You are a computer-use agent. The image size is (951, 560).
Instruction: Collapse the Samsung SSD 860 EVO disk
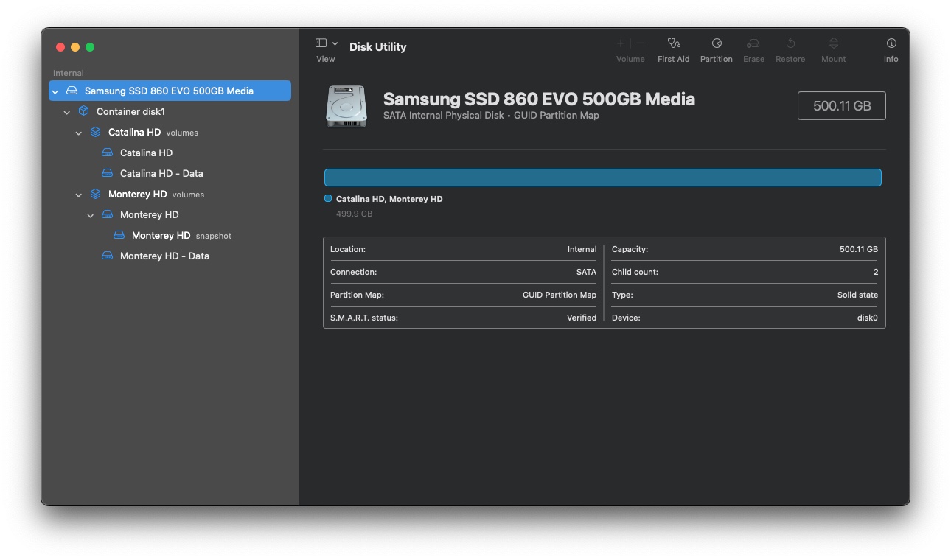55,91
